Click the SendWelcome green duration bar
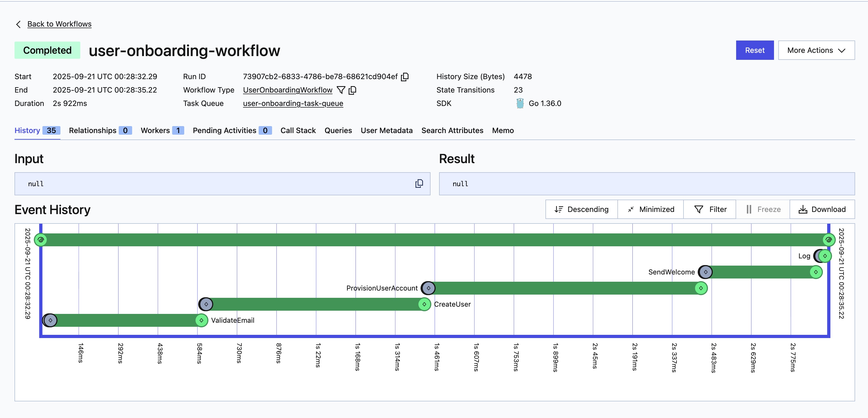This screenshot has width=868, height=418. tap(761, 272)
